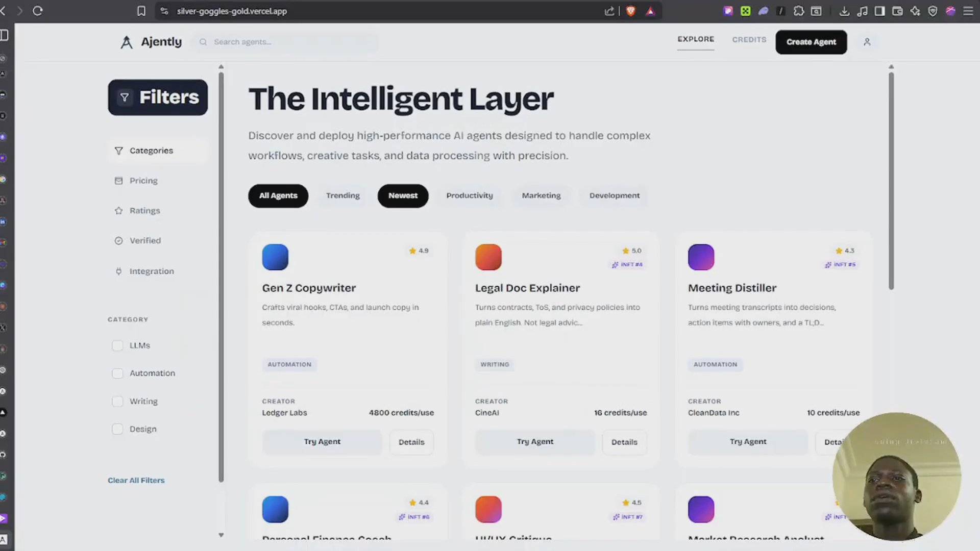This screenshot has width=980, height=551.
Task: Click the Ajently logo icon
Action: (x=126, y=42)
